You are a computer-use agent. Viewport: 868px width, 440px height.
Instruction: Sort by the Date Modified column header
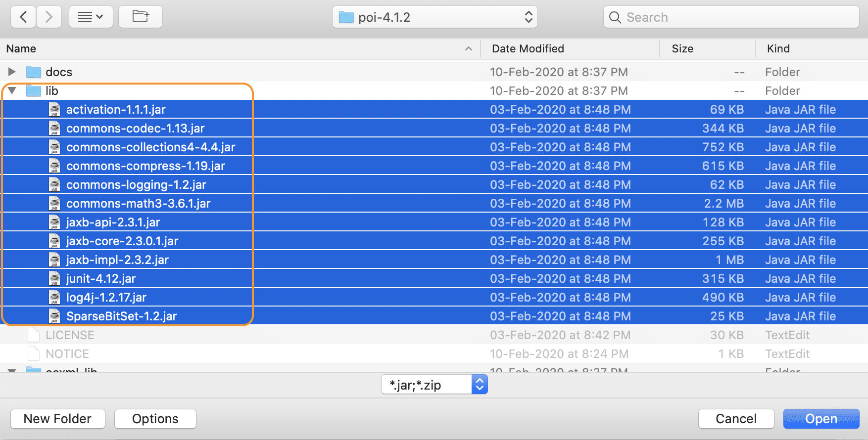click(528, 48)
